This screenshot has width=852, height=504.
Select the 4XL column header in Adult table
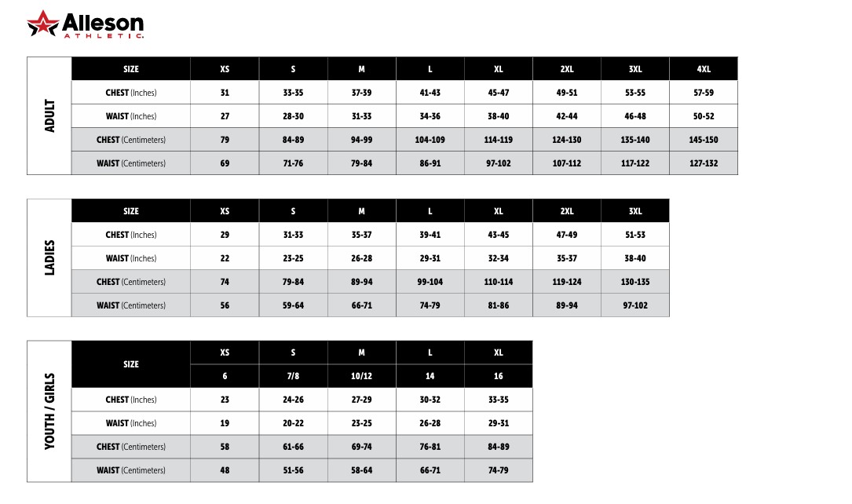pyautogui.click(x=704, y=69)
